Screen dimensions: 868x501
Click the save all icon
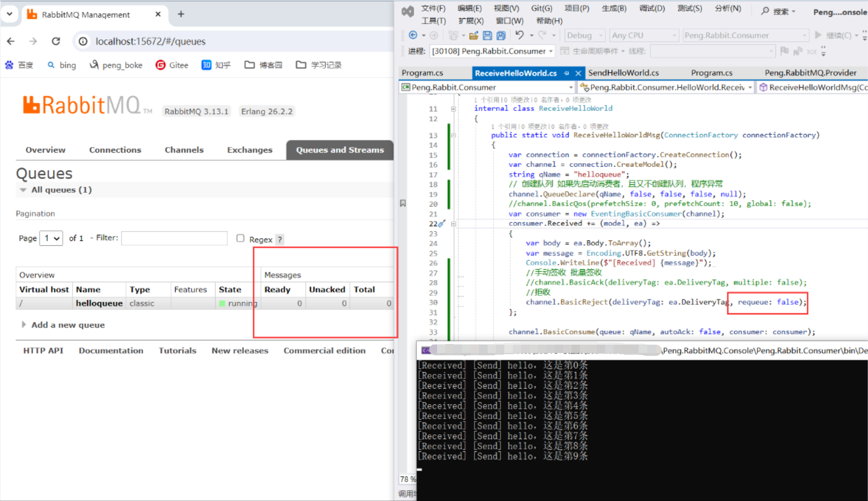501,35
